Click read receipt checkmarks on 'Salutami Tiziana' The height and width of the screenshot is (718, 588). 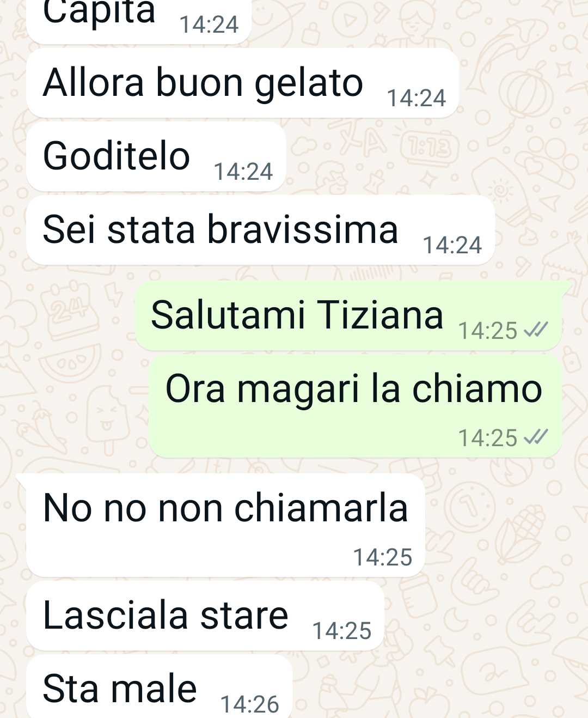(x=536, y=330)
